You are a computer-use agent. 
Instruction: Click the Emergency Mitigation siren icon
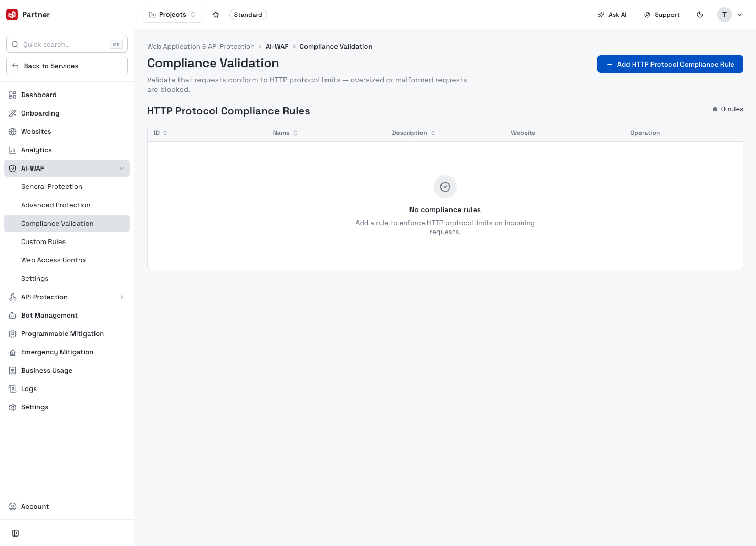point(13,352)
